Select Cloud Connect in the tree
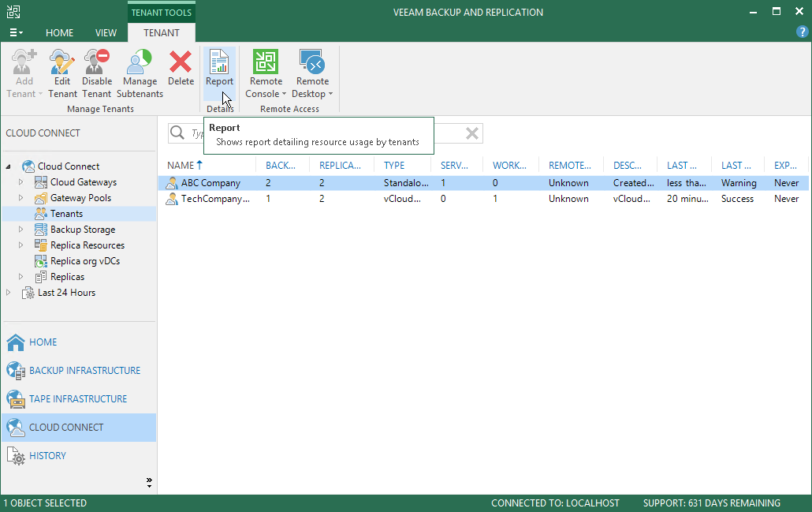Image resolution: width=812 pixels, height=512 pixels. click(x=69, y=166)
